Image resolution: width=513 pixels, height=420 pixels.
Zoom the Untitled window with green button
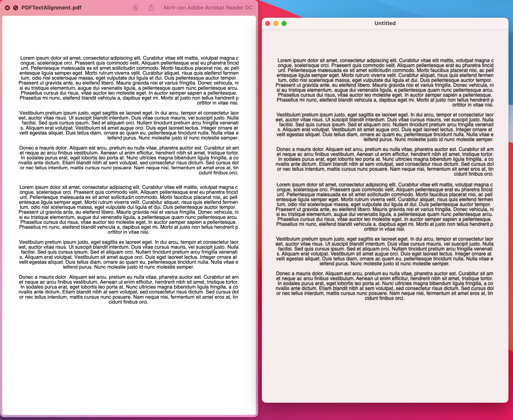[x=284, y=23]
